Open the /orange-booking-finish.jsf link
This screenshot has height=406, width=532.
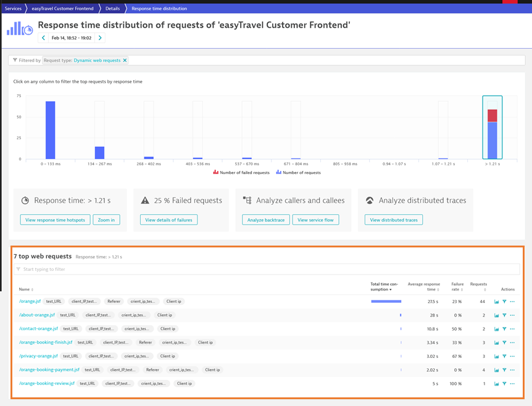click(46, 342)
